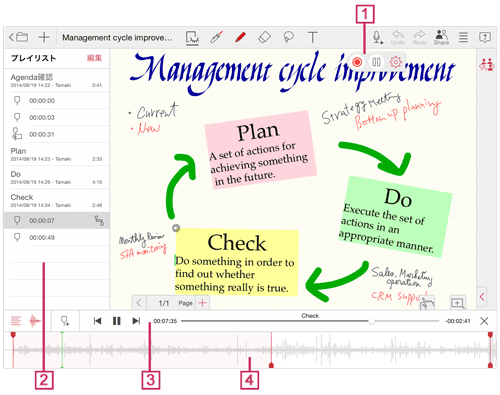The image size is (500, 395).
Task: Toggle playlist list view icon
Action: point(16,321)
